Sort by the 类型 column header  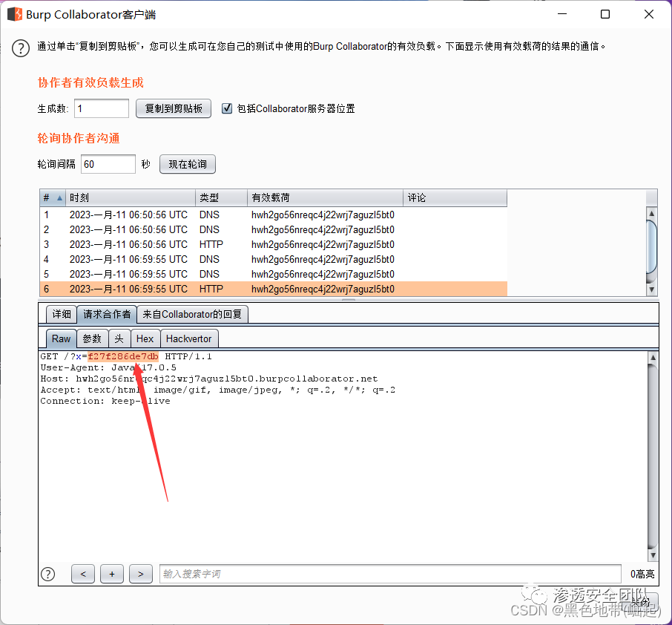(222, 197)
